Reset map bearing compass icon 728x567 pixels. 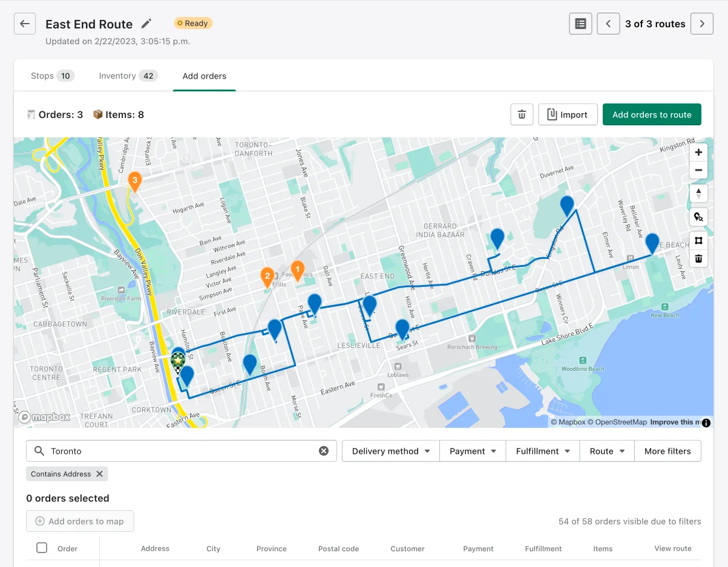click(x=698, y=193)
